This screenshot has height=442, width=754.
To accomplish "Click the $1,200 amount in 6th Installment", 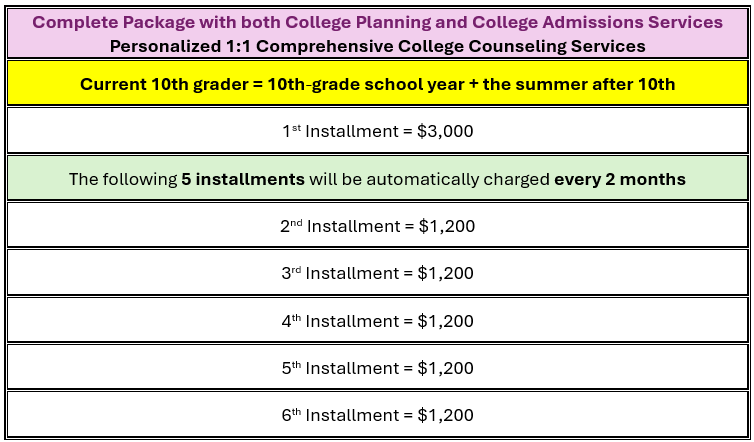I will 445,415.
